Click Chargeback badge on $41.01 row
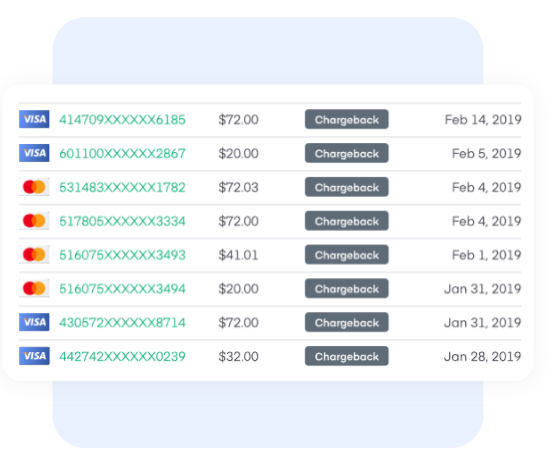 pyautogui.click(x=347, y=255)
